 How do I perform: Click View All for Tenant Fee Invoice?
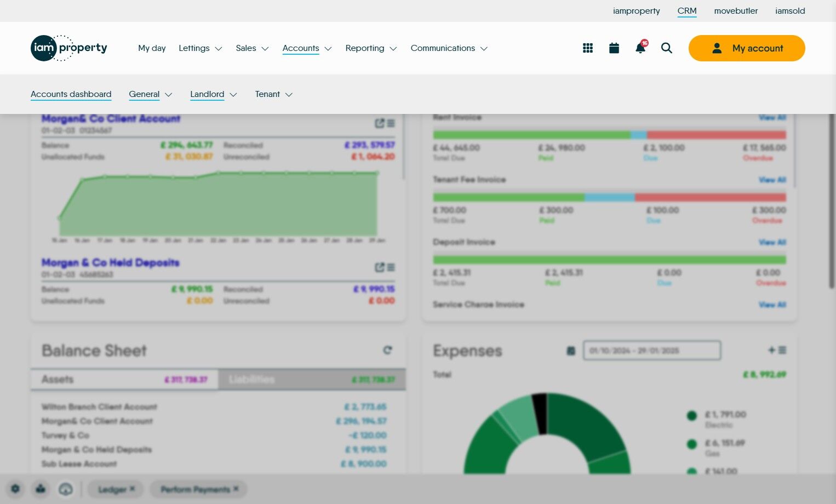click(x=772, y=180)
